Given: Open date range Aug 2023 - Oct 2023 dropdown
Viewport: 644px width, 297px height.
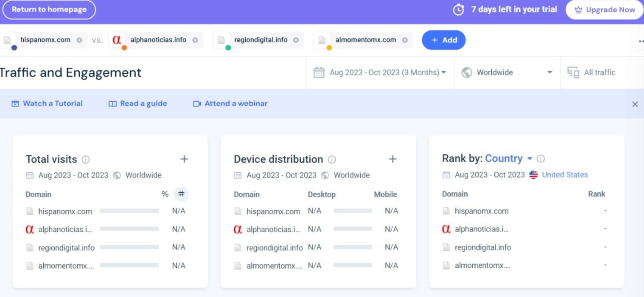Looking at the screenshot, I should tap(380, 72).
